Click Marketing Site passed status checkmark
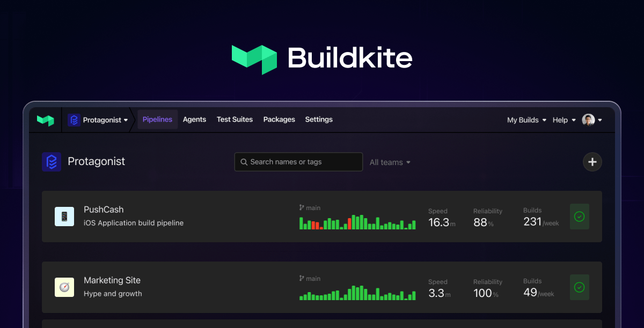Viewport: 644px width, 328px height. [x=580, y=287]
